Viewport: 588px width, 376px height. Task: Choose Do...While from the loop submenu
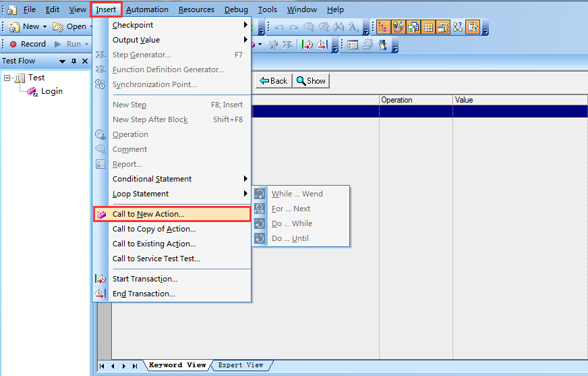coord(301,223)
